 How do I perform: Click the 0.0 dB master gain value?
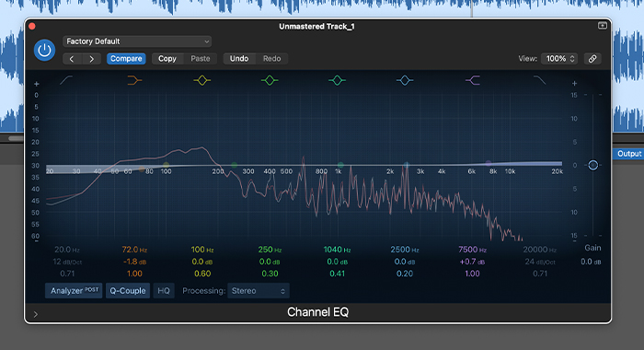(x=591, y=262)
